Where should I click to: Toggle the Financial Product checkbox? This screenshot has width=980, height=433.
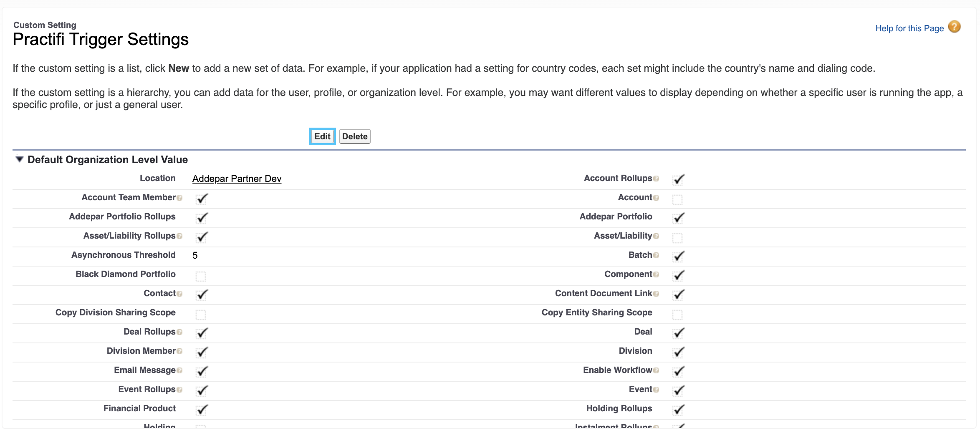click(x=202, y=410)
